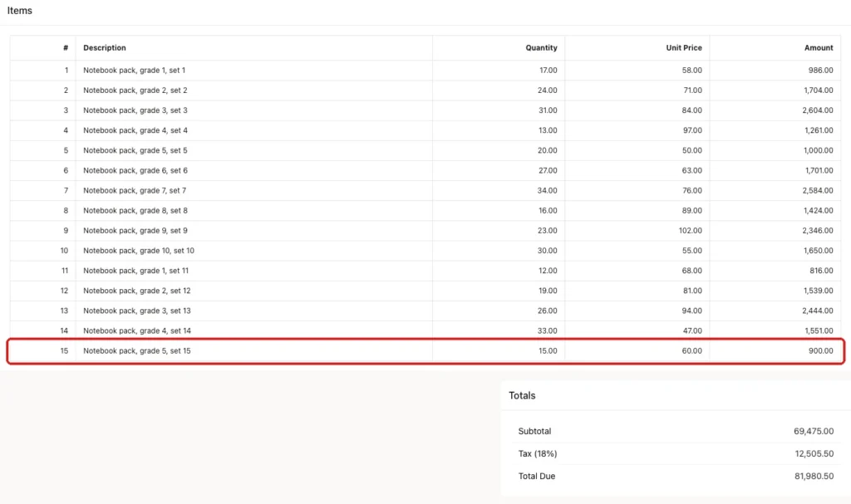
Task: Click amount 2,604.00 in row 3
Action: click(818, 110)
